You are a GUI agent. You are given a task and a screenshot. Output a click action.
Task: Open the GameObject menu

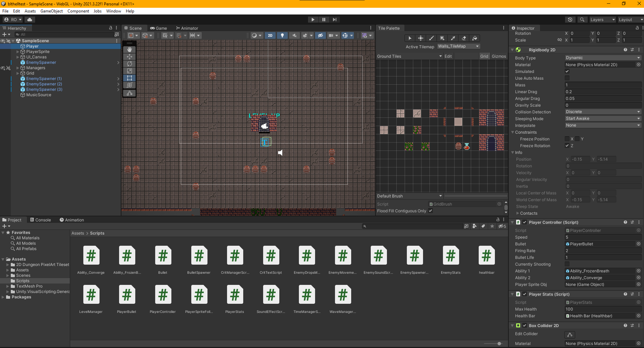click(x=51, y=11)
